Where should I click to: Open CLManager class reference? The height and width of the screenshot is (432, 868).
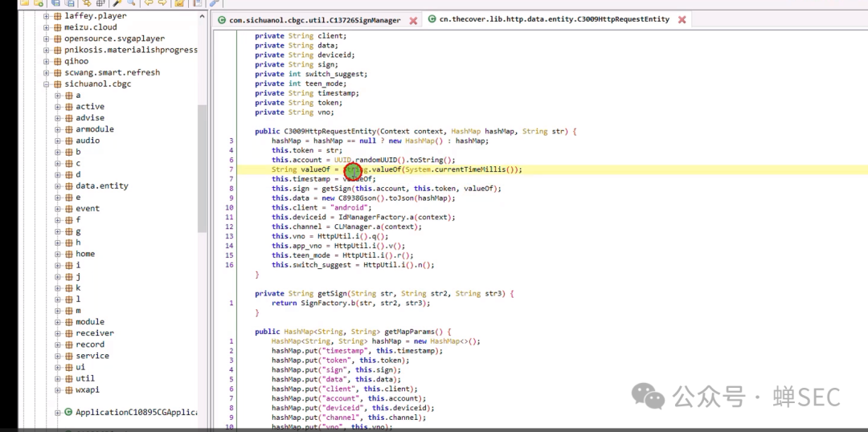353,226
